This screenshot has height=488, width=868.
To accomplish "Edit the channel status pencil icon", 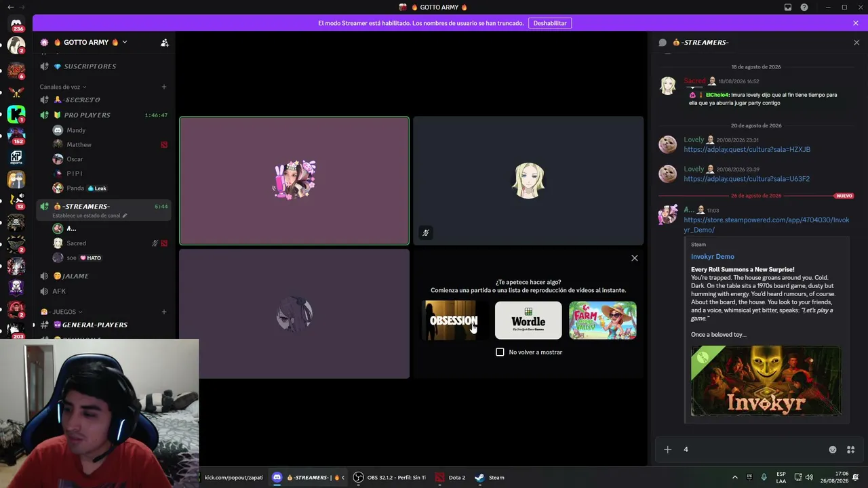I will (x=124, y=216).
